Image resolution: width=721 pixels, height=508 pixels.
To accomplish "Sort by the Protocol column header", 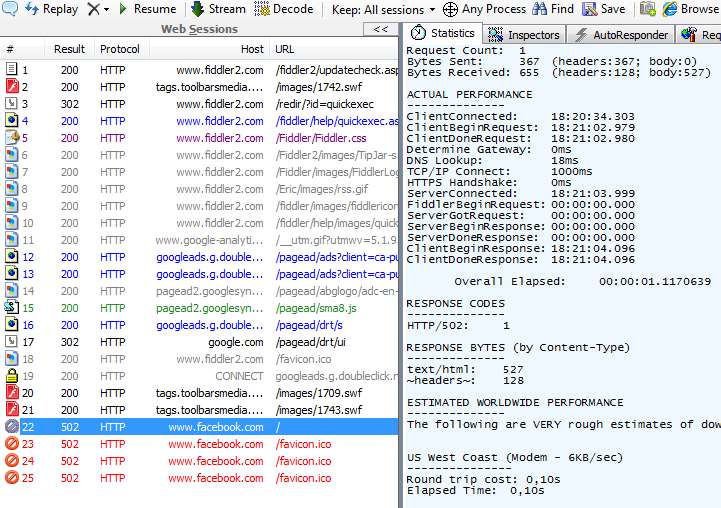I will [x=120, y=49].
